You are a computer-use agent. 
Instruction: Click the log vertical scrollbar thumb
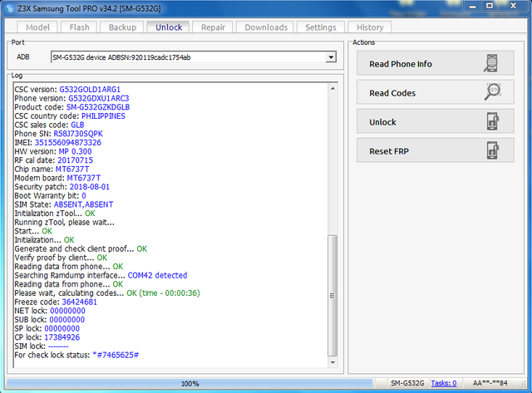point(332,296)
